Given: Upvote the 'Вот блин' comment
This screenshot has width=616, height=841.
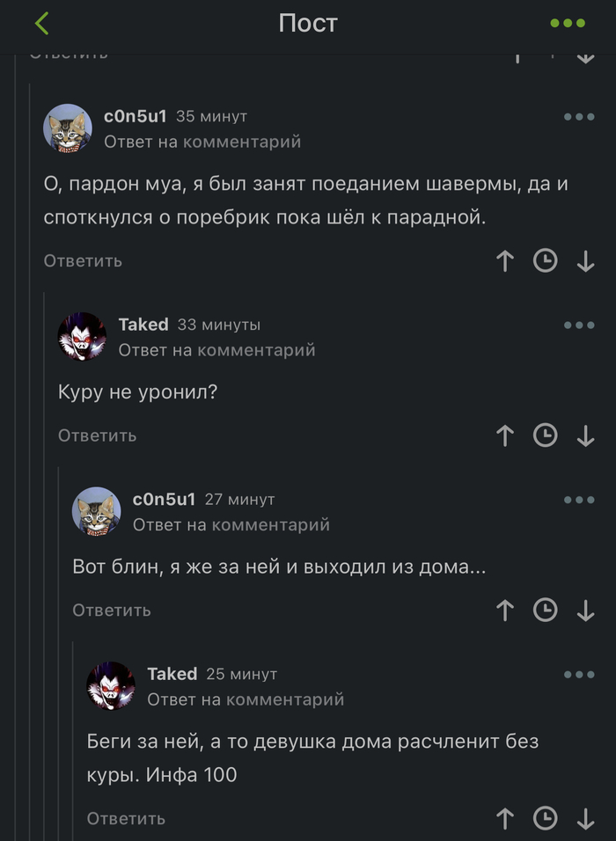Looking at the screenshot, I should coord(505,611).
